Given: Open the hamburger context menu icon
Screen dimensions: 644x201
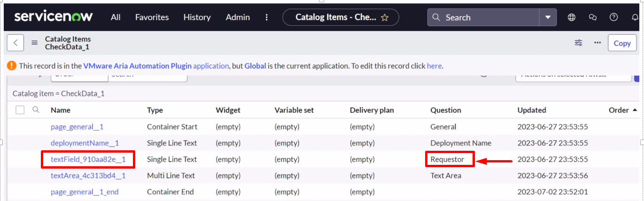Looking at the screenshot, I should (34, 43).
